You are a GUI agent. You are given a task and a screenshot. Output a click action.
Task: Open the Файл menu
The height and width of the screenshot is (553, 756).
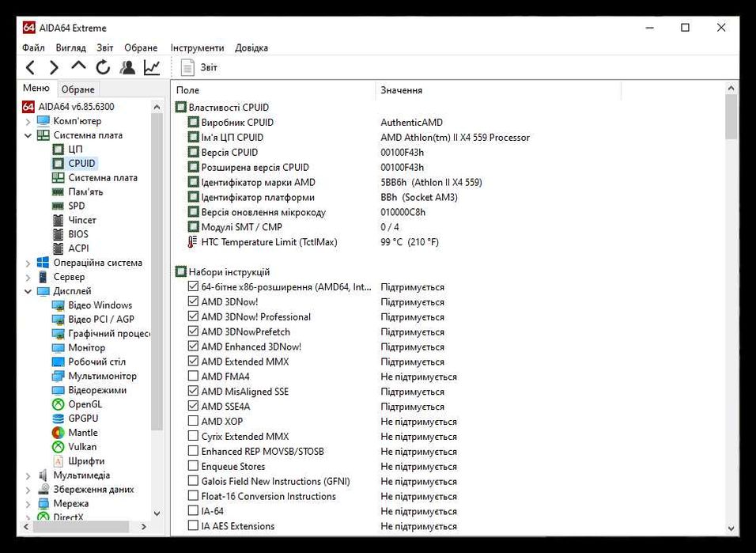pos(33,47)
